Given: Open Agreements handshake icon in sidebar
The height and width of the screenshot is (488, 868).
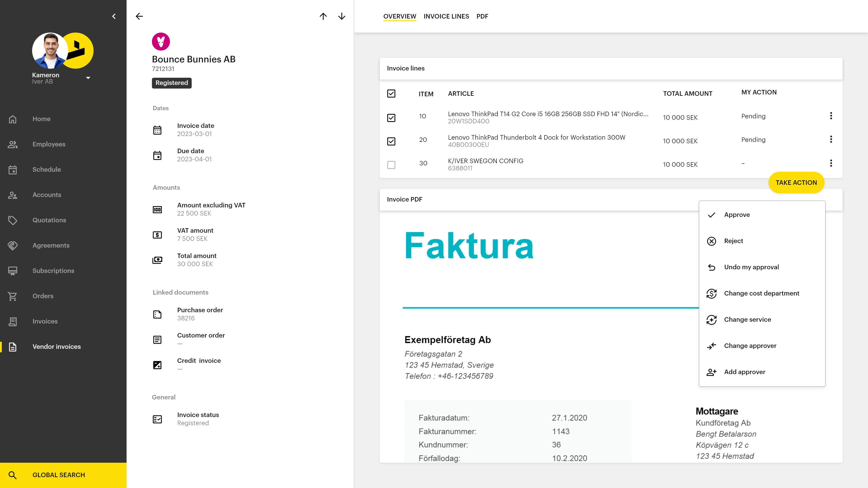Looking at the screenshot, I should pyautogui.click(x=12, y=246).
